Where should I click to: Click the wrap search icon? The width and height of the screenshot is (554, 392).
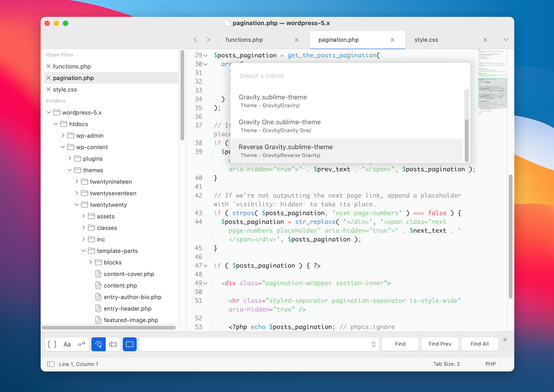click(98, 344)
